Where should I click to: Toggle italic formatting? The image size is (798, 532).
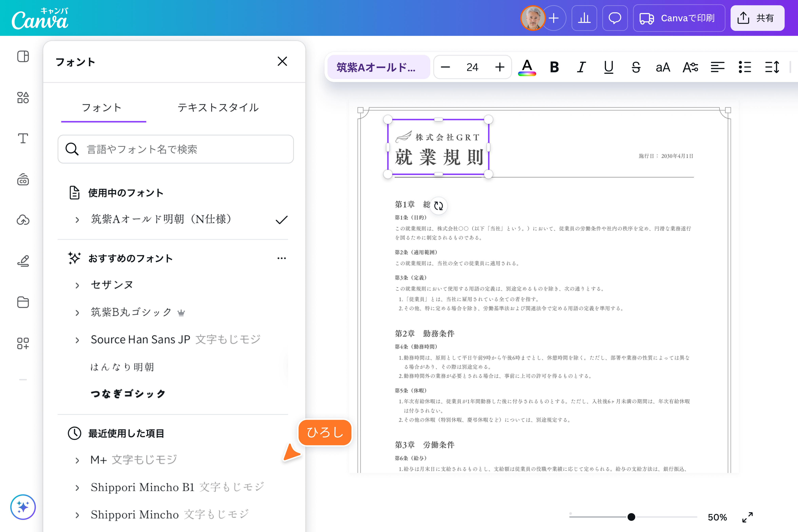[x=581, y=67]
